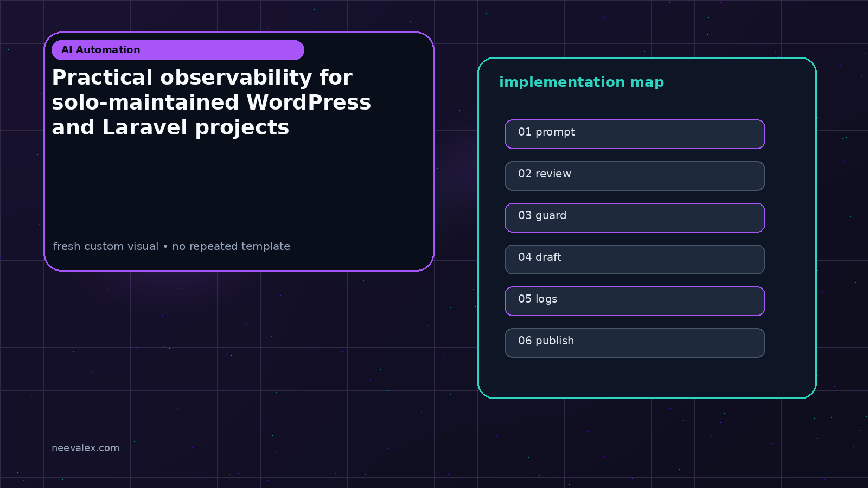Select the '01 prompt' step

[635, 134]
